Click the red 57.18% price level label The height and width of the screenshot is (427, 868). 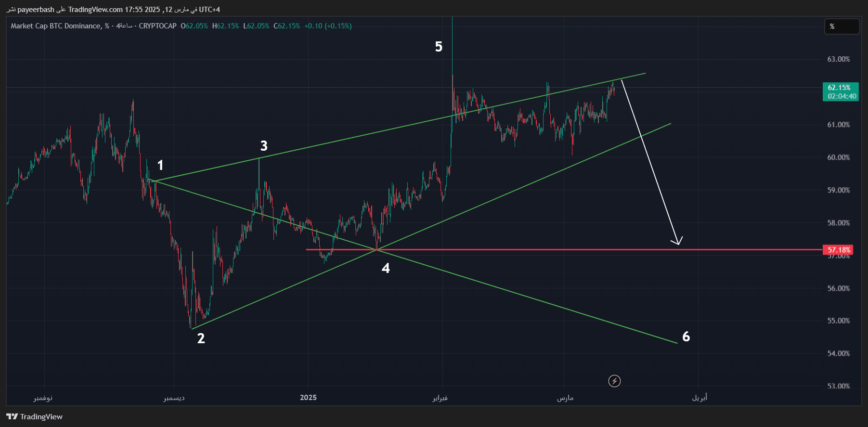[x=839, y=250]
